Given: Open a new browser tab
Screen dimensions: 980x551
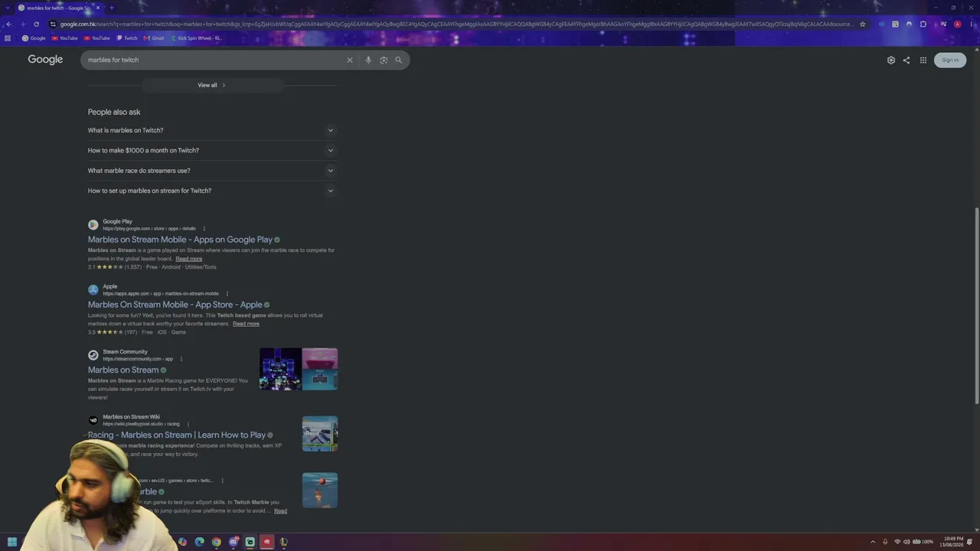Looking at the screenshot, I should coord(111,8).
